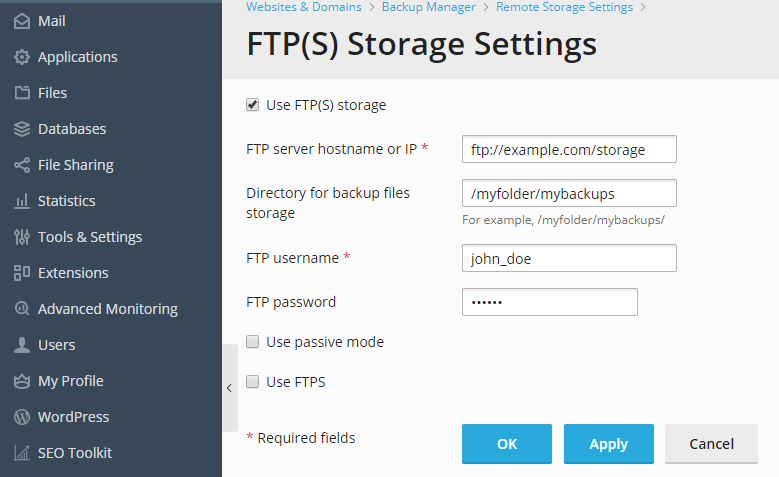Cancel the FTP storage settings form
This screenshot has width=779, height=477.
[x=711, y=444]
